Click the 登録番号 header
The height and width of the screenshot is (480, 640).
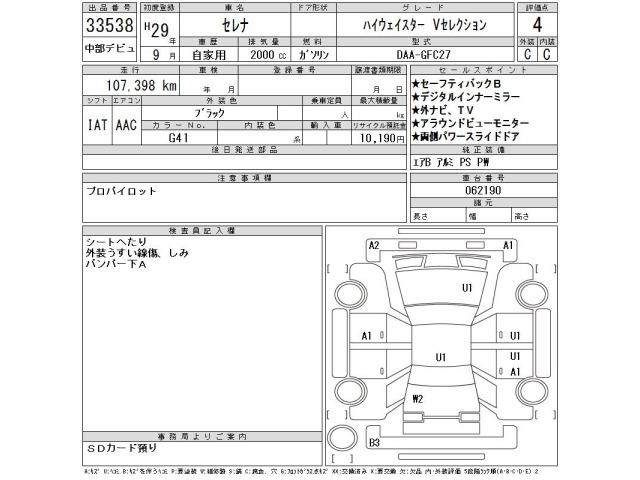[x=295, y=70]
